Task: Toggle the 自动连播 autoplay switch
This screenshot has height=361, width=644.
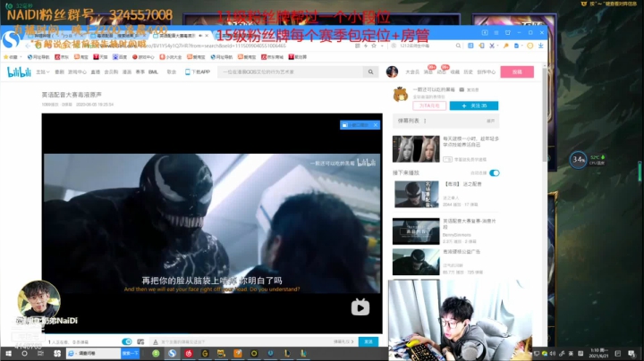Action: point(494,172)
